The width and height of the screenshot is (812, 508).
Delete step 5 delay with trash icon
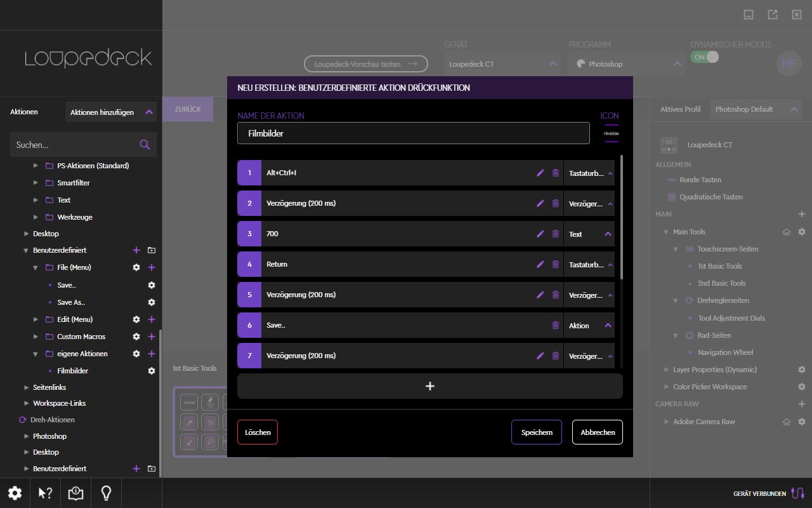tap(556, 295)
